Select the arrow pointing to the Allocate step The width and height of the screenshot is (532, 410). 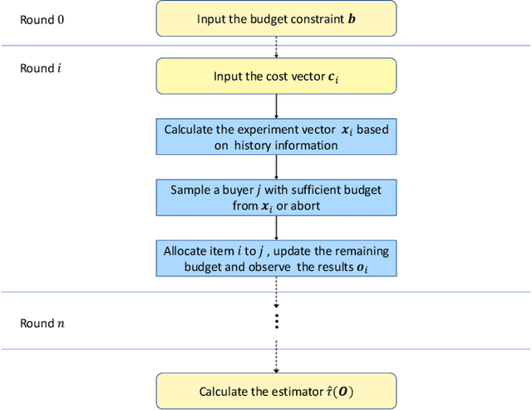click(x=276, y=228)
